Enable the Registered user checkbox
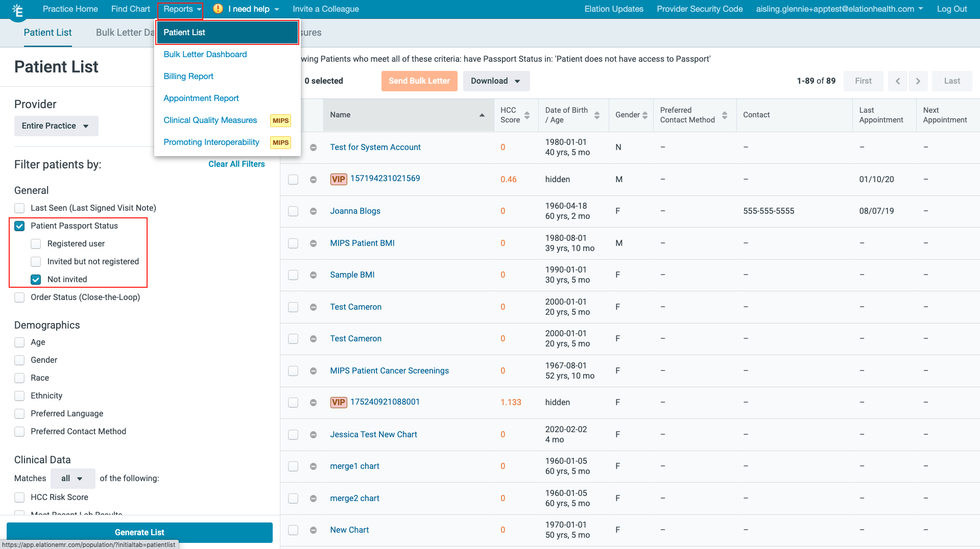Image resolution: width=980 pixels, height=549 pixels. [x=36, y=244]
